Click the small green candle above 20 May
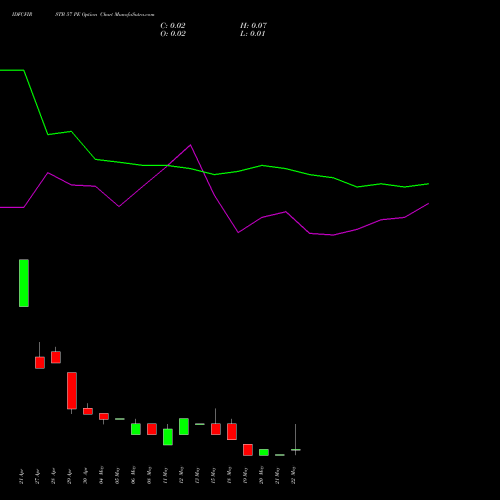This screenshot has height=500, width=500. 264,452
